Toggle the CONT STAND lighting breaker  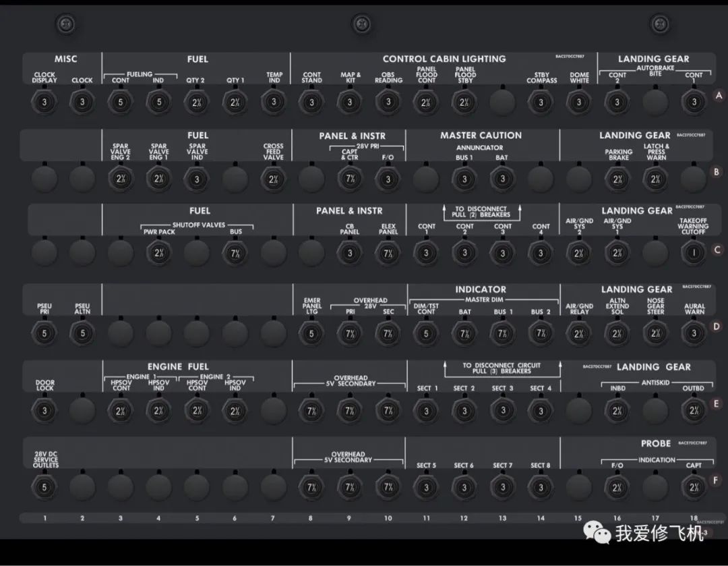311,102
